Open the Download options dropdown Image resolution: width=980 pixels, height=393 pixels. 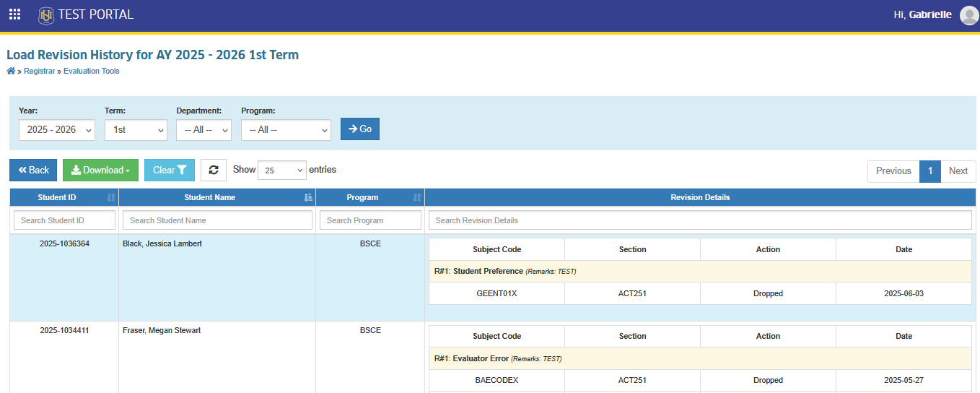[101, 170]
